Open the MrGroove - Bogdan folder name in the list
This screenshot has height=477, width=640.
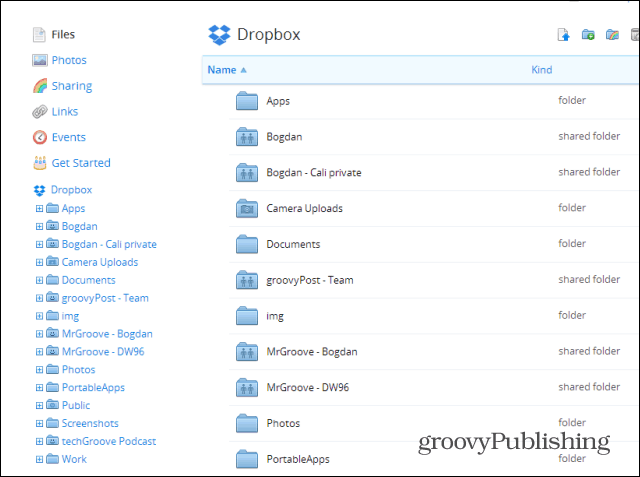[x=311, y=352]
